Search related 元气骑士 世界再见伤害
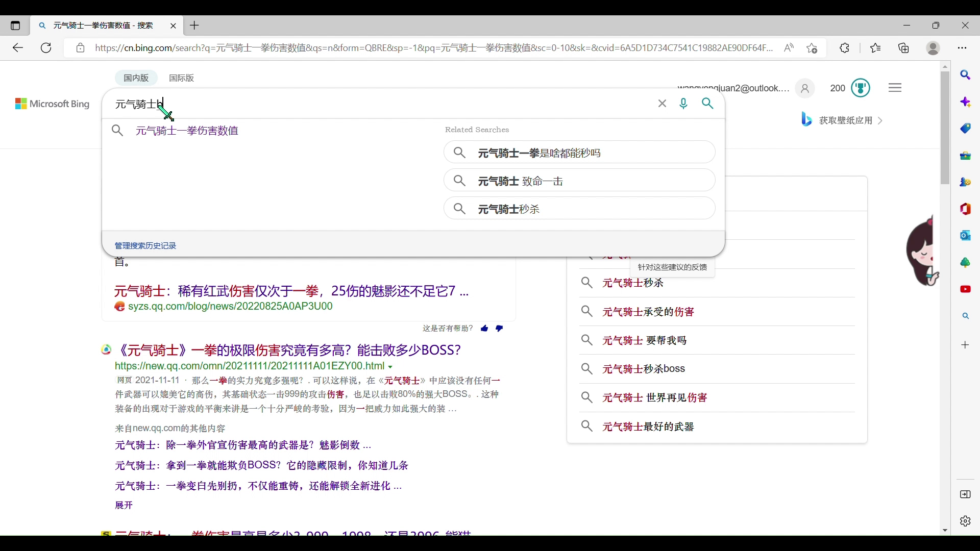 655,397
